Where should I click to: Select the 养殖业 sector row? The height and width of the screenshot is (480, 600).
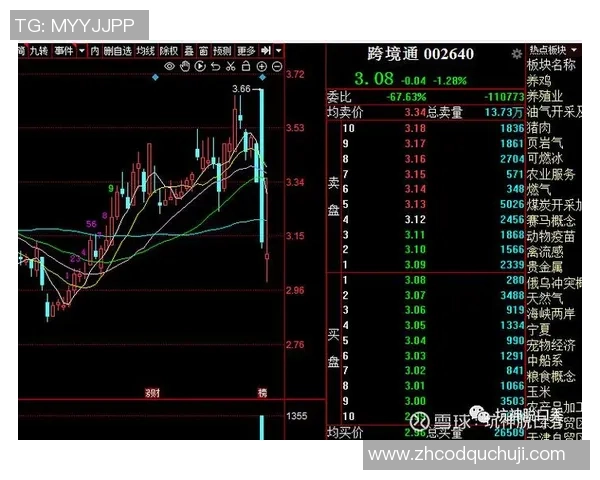545,96
